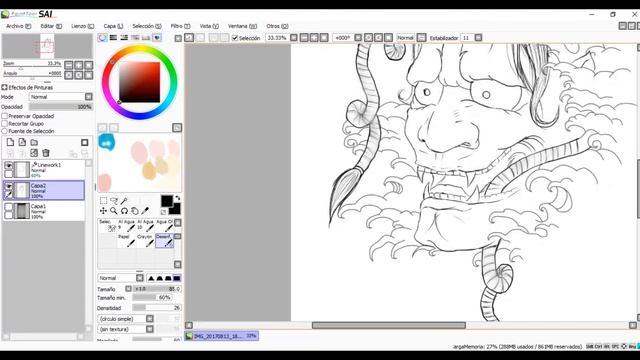Adjust the layer Opacidad slider
The height and width of the screenshot is (360, 640).
61,107
